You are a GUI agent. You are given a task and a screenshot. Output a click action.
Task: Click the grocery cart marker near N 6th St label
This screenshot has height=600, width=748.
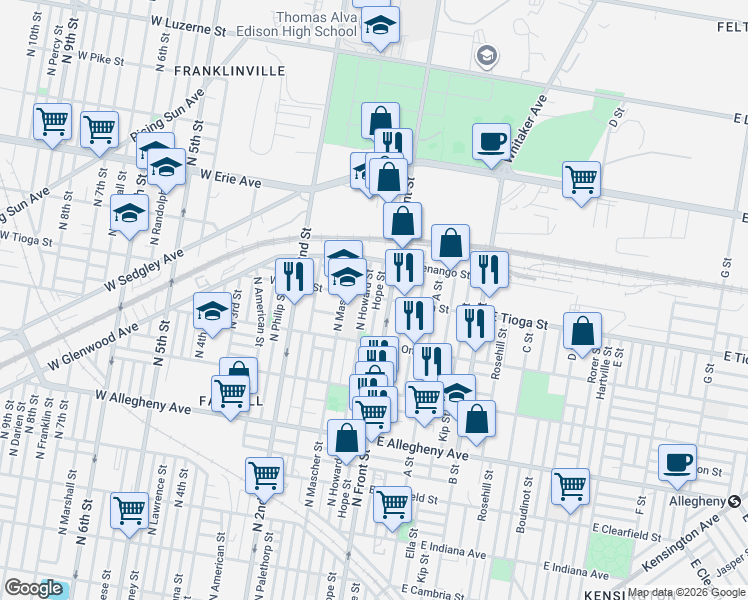tap(129, 511)
